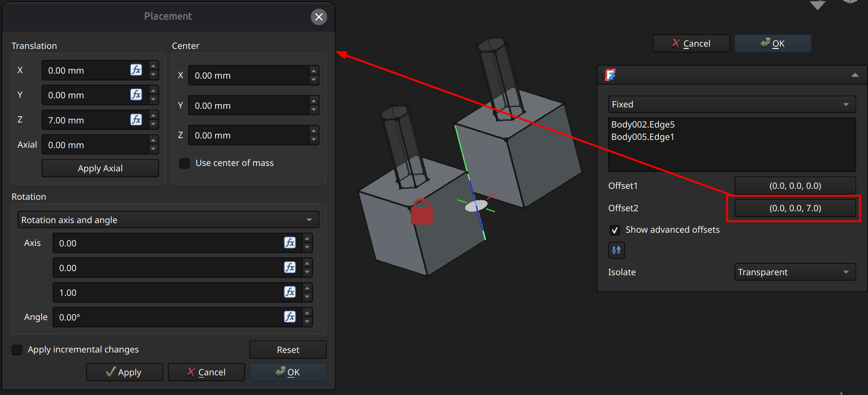Open the Isolate Transparent dropdown

tap(795, 272)
